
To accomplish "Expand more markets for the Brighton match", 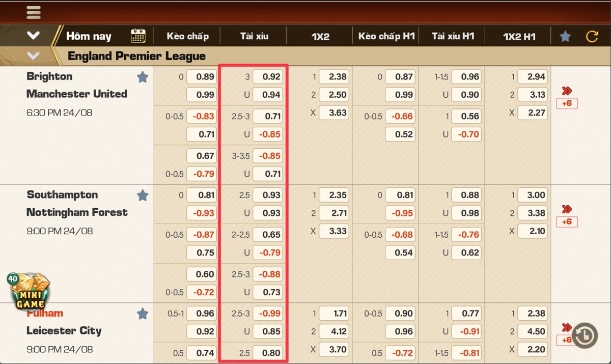I will pos(567,97).
